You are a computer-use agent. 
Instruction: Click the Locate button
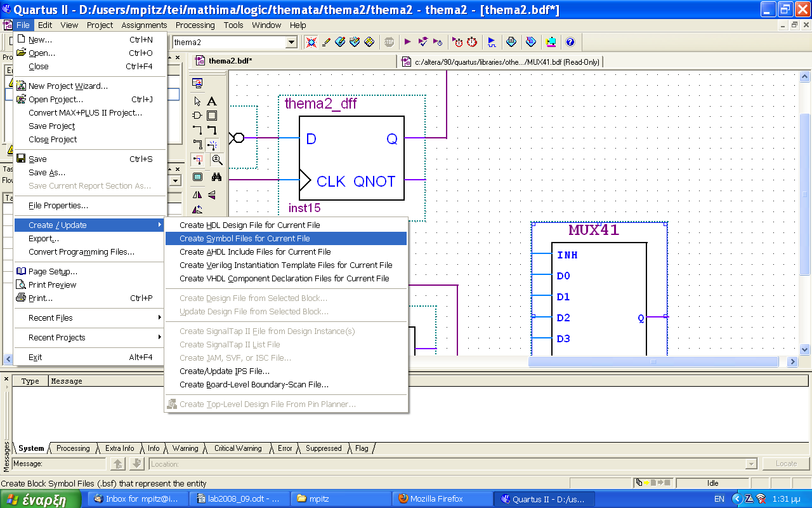point(786,464)
